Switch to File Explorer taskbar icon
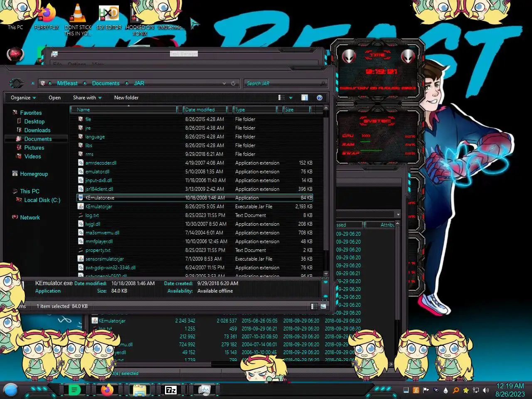 click(139, 390)
